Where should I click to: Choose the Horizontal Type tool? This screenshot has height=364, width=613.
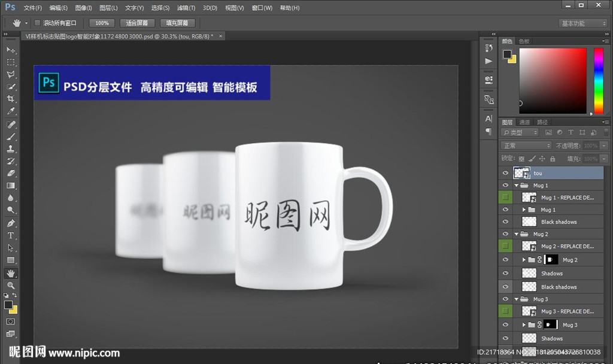point(11,235)
